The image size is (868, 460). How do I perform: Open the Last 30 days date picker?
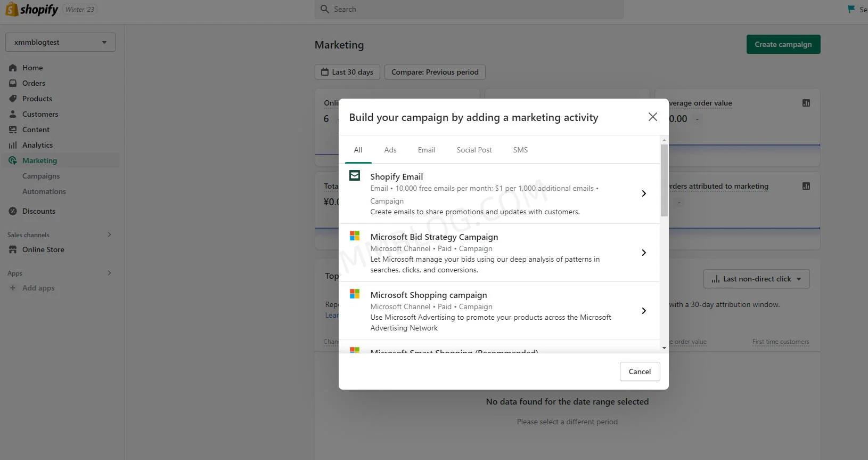coord(347,72)
